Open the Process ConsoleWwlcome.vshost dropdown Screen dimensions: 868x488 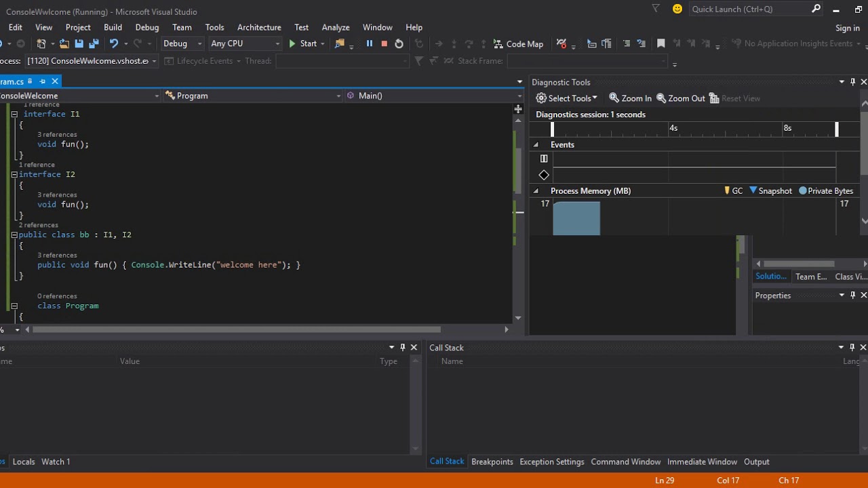click(92, 61)
